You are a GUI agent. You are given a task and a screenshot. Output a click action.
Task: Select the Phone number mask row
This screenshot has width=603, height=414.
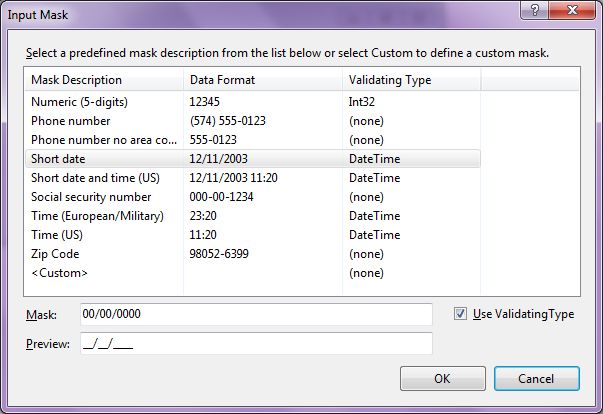pyautogui.click(x=253, y=121)
